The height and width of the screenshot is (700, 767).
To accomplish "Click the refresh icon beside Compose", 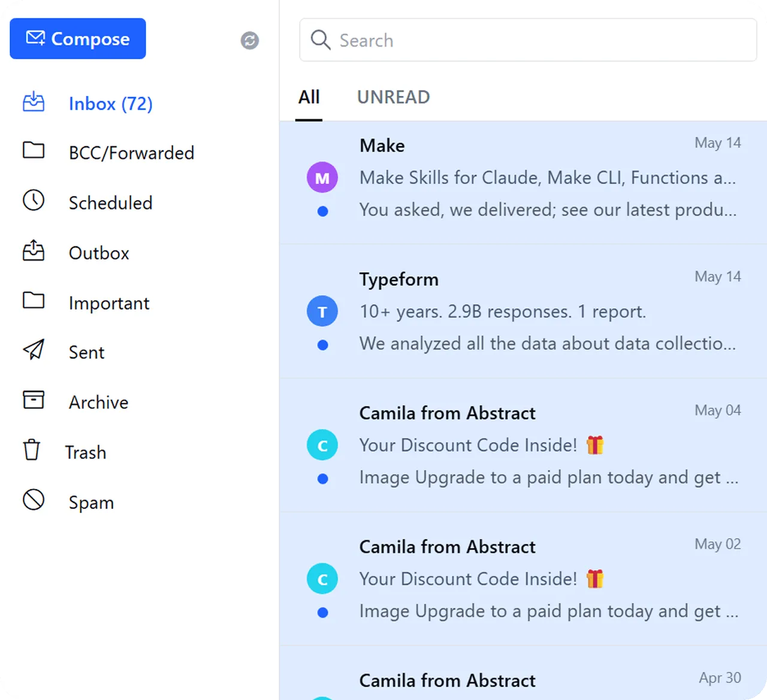I will tap(250, 40).
